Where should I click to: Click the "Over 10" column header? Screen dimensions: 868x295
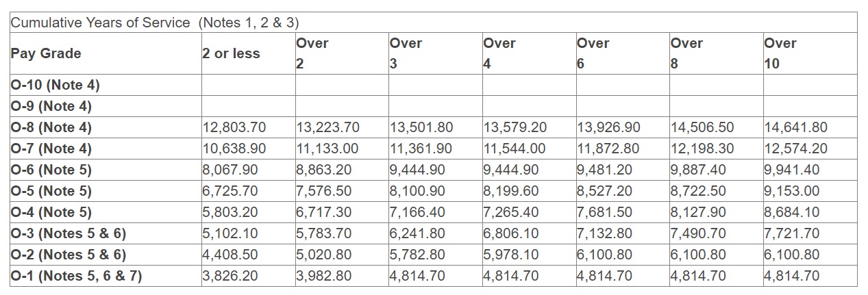[x=780, y=53]
